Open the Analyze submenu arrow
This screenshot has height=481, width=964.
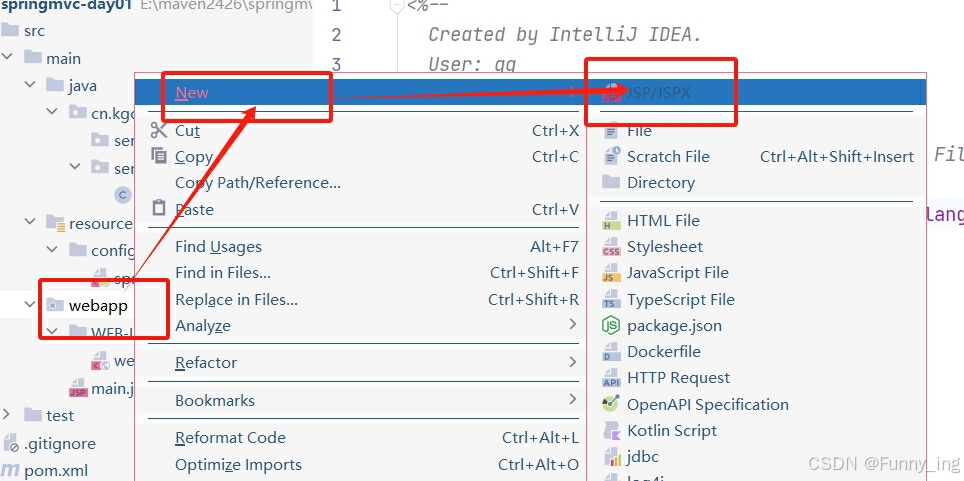572,324
